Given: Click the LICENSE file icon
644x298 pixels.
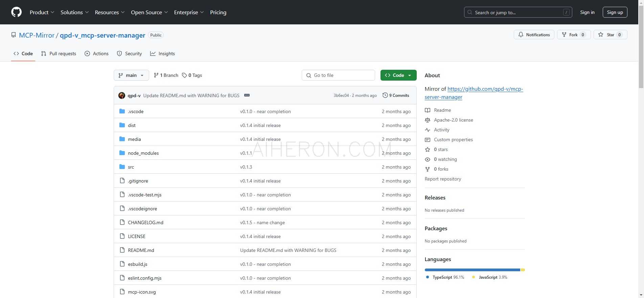Looking at the screenshot, I should pyautogui.click(x=122, y=236).
